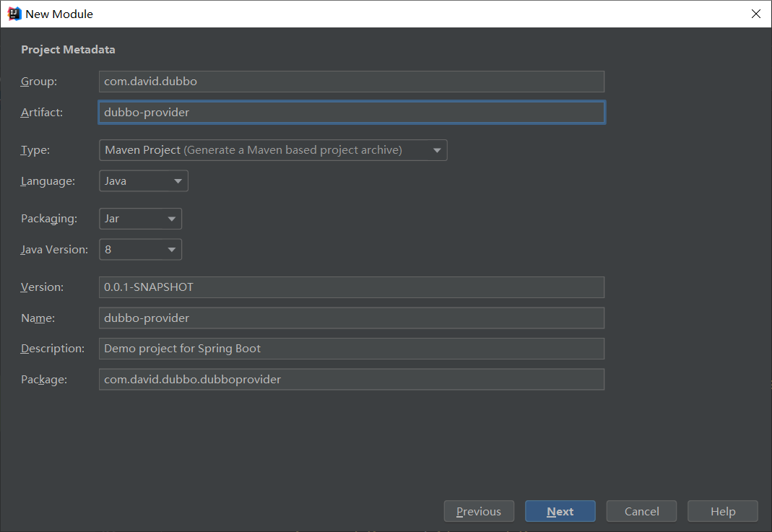The image size is (772, 532).
Task: Open the Packaging dropdown arrow
Action: point(171,219)
